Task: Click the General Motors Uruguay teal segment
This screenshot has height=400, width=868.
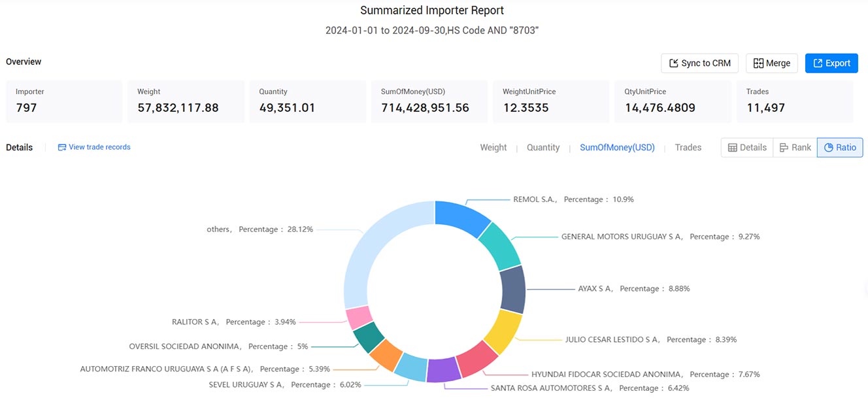Action: tap(501, 245)
